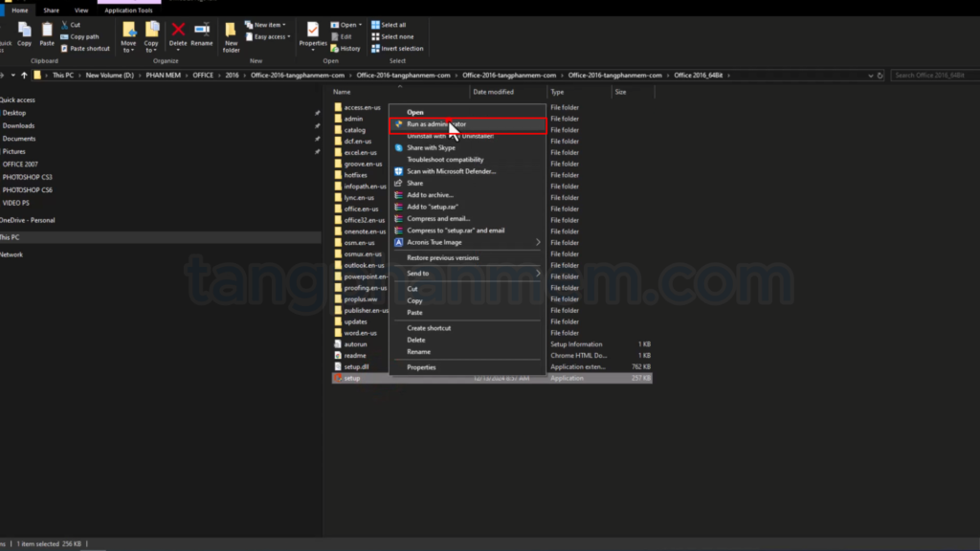
Task: Open the Move to dropdown
Action: (x=129, y=37)
